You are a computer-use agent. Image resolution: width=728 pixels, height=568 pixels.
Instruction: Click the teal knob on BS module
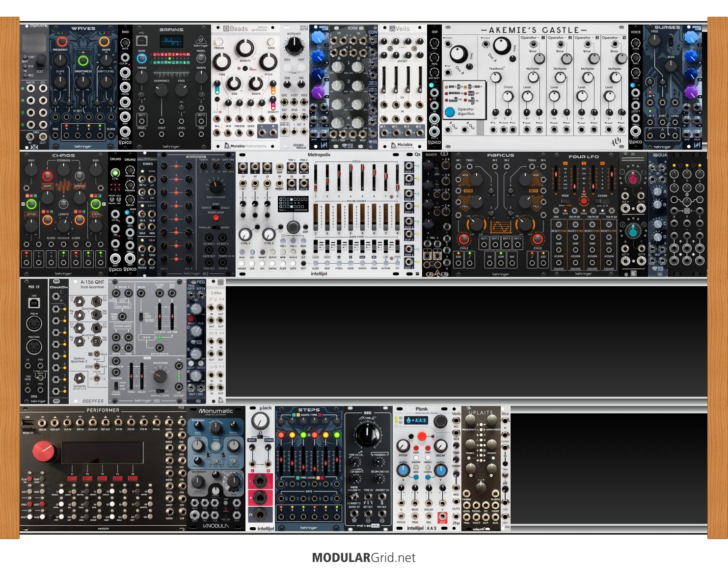(x=633, y=231)
